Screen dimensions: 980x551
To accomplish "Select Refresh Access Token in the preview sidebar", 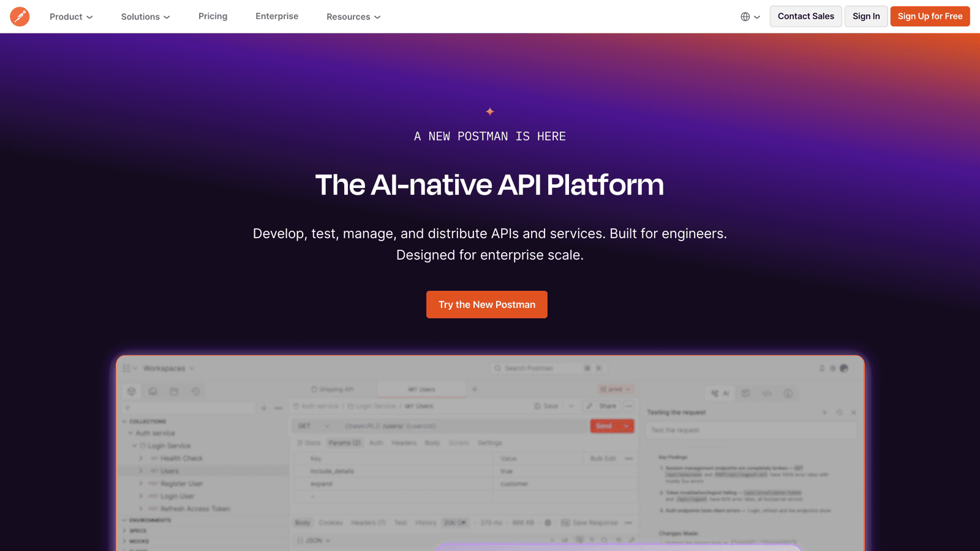I will [195, 509].
